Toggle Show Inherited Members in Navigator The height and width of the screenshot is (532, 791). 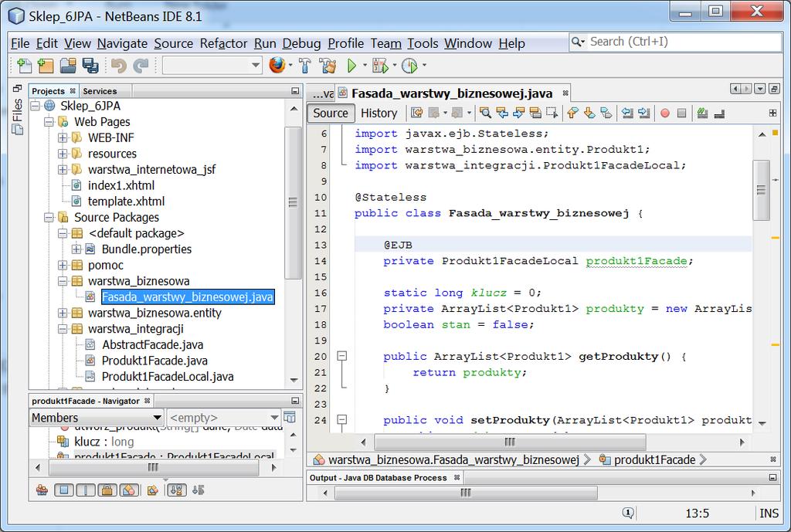[x=42, y=490]
